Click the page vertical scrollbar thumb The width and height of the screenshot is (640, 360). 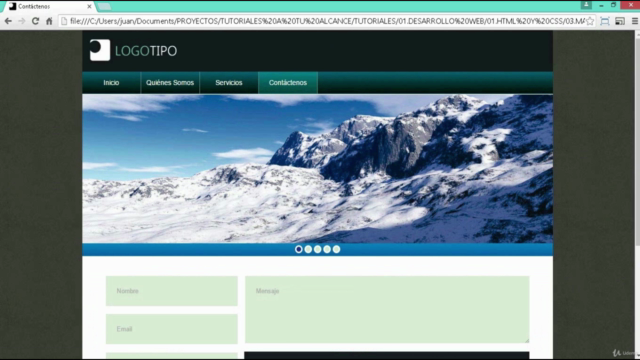tap(637, 142)
